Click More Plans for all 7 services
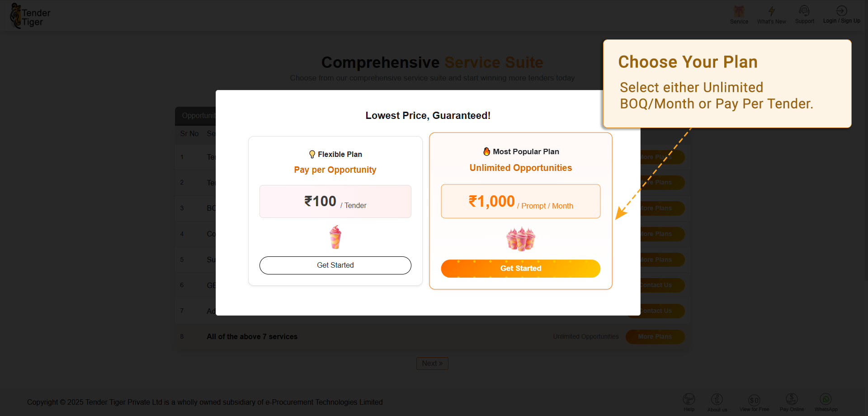Image resolution: width=868 pixels, height=416 pixels. click(655, 337)
